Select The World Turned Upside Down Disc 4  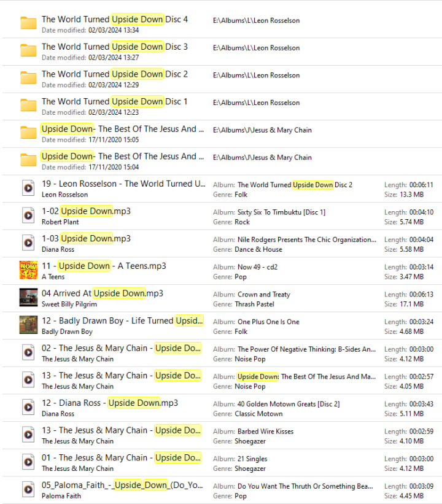point(115,19)
